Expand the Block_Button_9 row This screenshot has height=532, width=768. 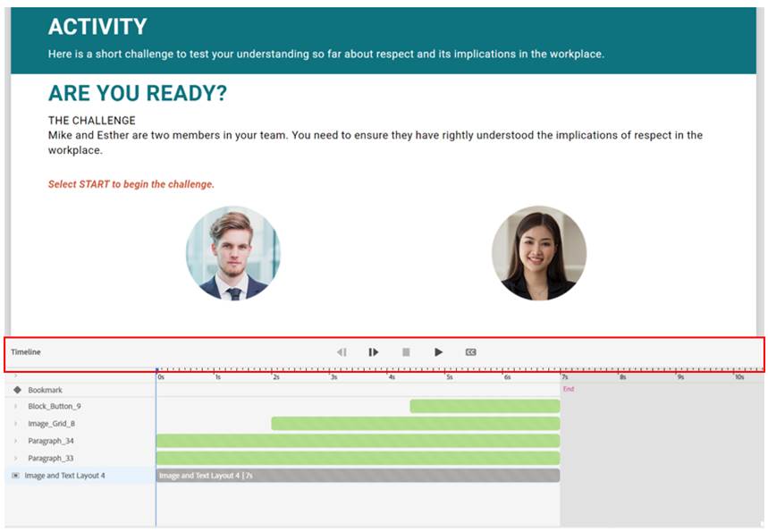(x=15, y=407)
